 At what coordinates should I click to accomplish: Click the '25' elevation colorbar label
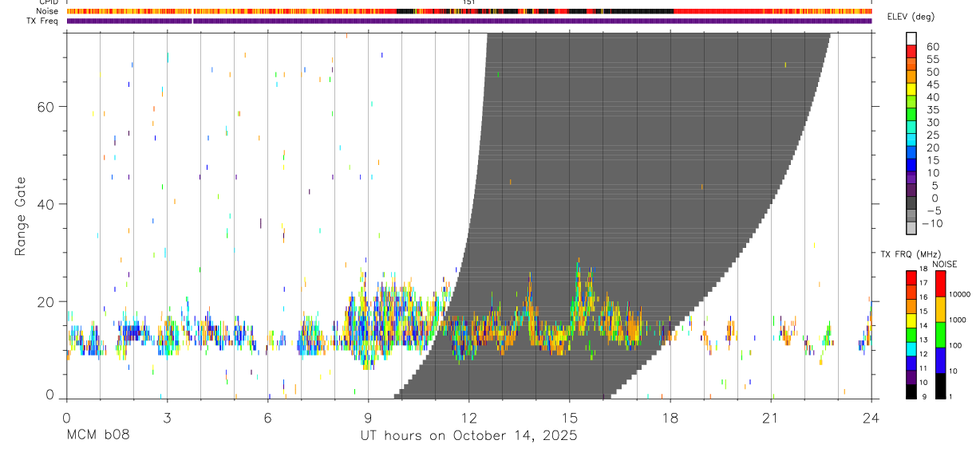[931, 135]
